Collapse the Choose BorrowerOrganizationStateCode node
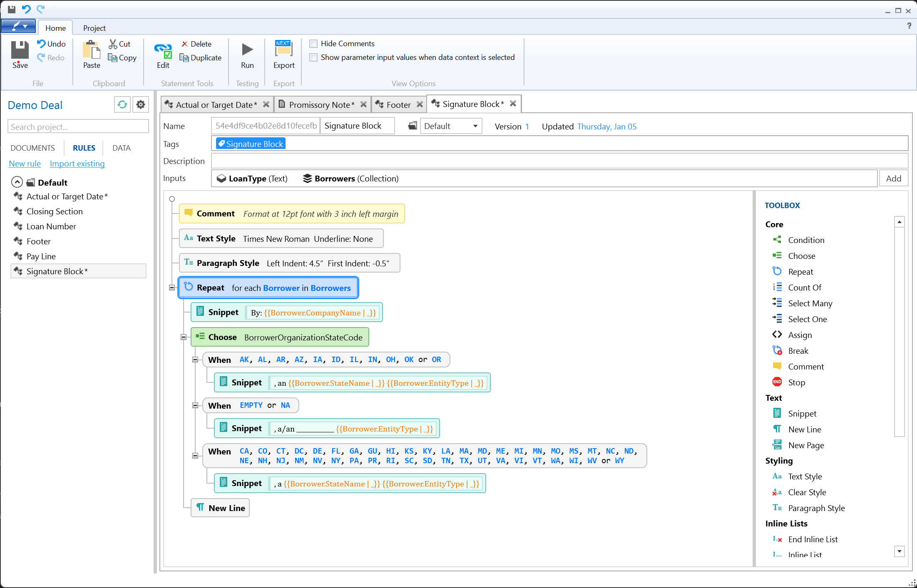The image size is (917, 588). pos(184,337)
